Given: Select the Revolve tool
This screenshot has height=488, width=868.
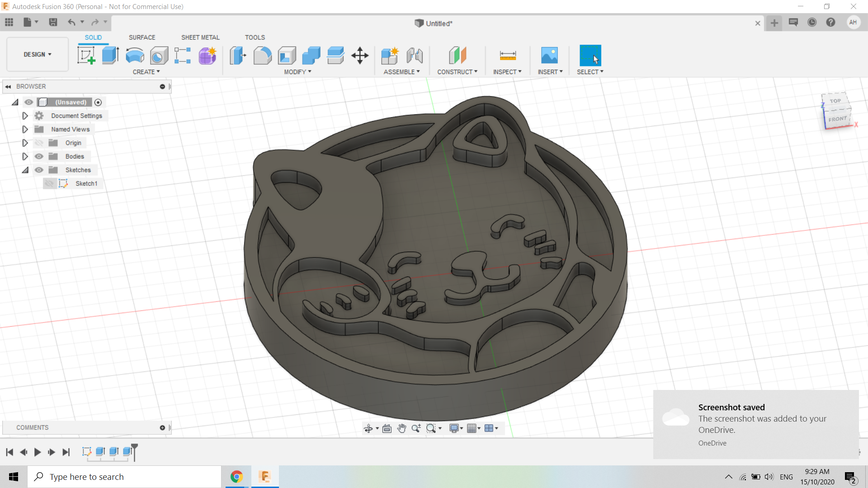Looking at the screenshot, I should tap(134, 55).
